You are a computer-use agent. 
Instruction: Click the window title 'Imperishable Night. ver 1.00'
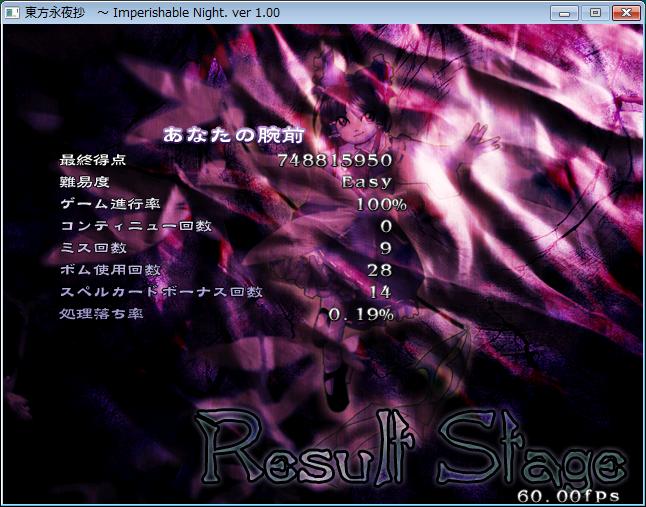click(196, 13)
